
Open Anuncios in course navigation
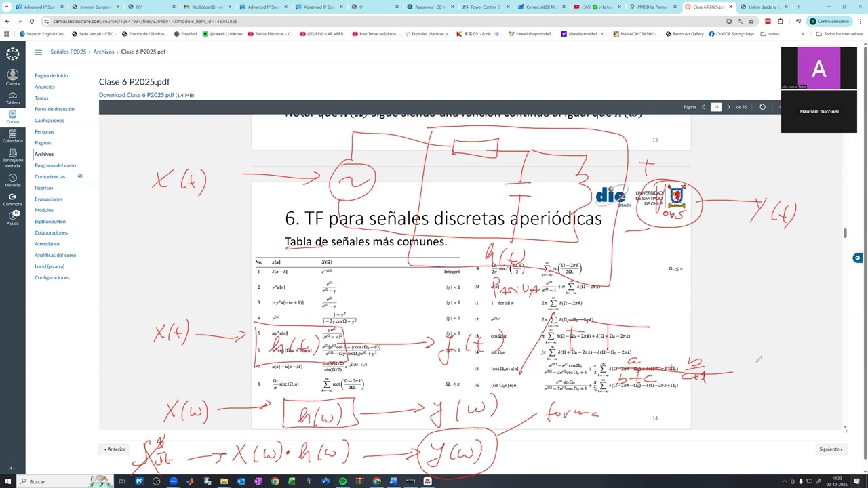[x=45, y=87]
